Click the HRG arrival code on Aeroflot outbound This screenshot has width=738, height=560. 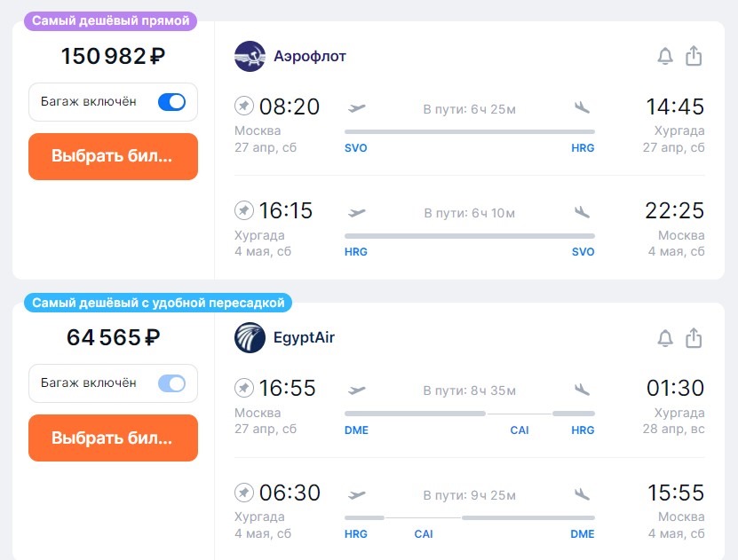click(x=583, y=148)
